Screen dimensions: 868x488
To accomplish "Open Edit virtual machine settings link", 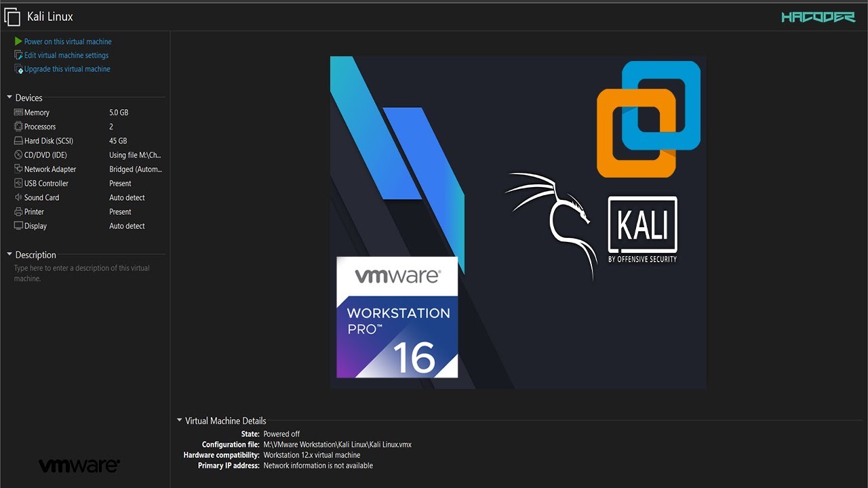I will 66,56.
